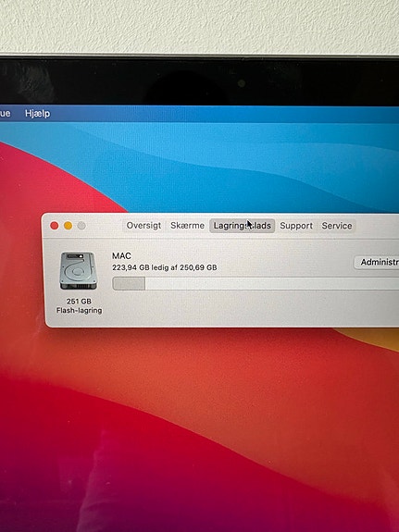Screen dimensions: 399x532
Task: Minimize the window with the yellow button
Action: click(x=68, y=226)
